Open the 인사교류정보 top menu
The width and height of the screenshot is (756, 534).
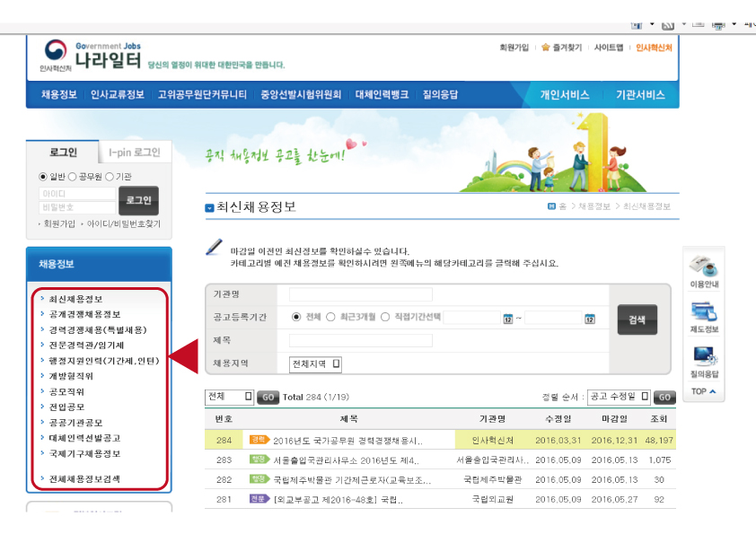(x=117, y=94)
